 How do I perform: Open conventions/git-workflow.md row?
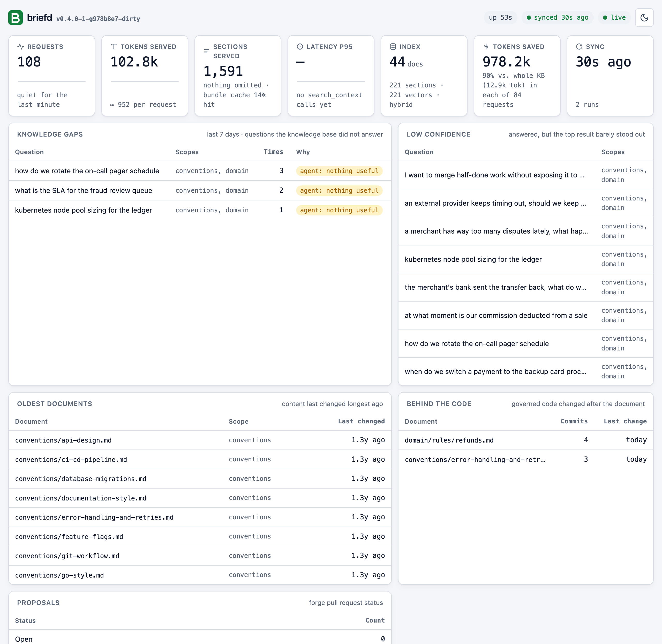[x=200, y=556]
